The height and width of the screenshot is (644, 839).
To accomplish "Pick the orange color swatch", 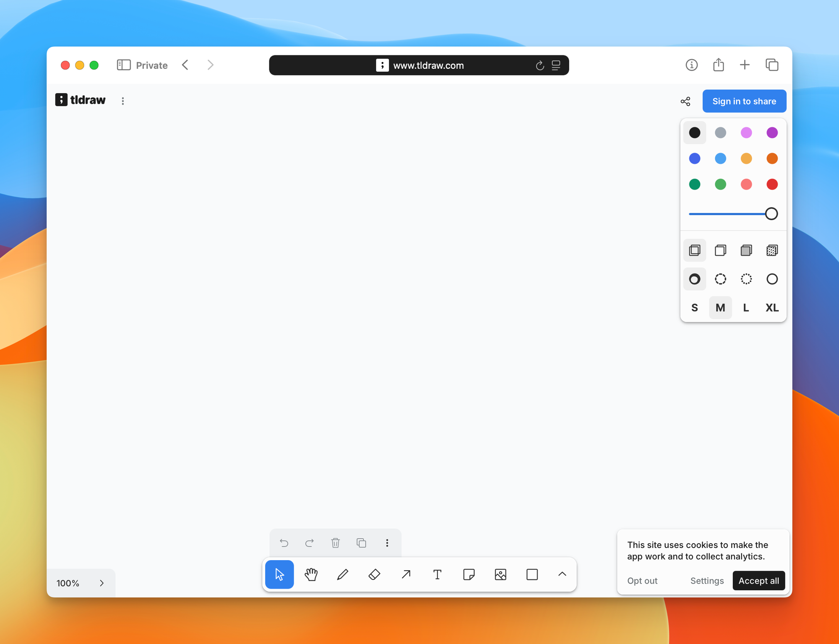I will [x=772, y=158].
